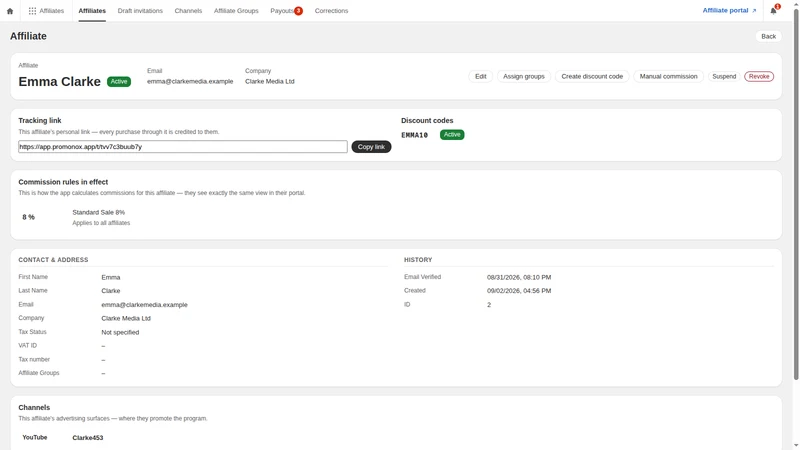Open the Payouts tab

[282, 11]
